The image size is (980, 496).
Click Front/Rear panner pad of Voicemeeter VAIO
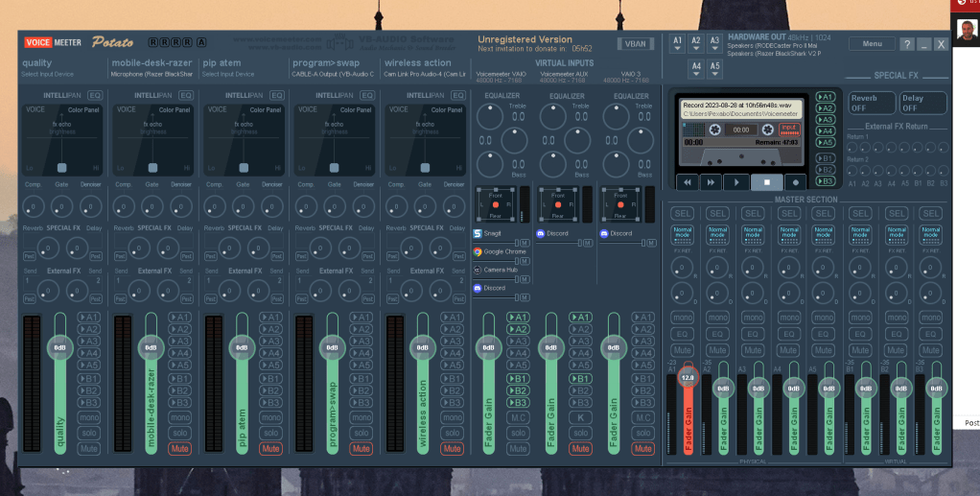tap(496, 204)
